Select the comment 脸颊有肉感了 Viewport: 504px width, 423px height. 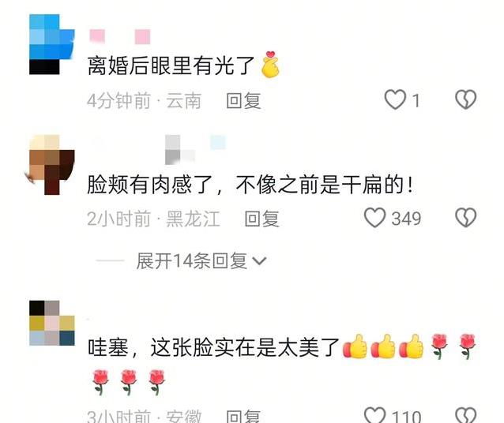[x=250, y=185]
